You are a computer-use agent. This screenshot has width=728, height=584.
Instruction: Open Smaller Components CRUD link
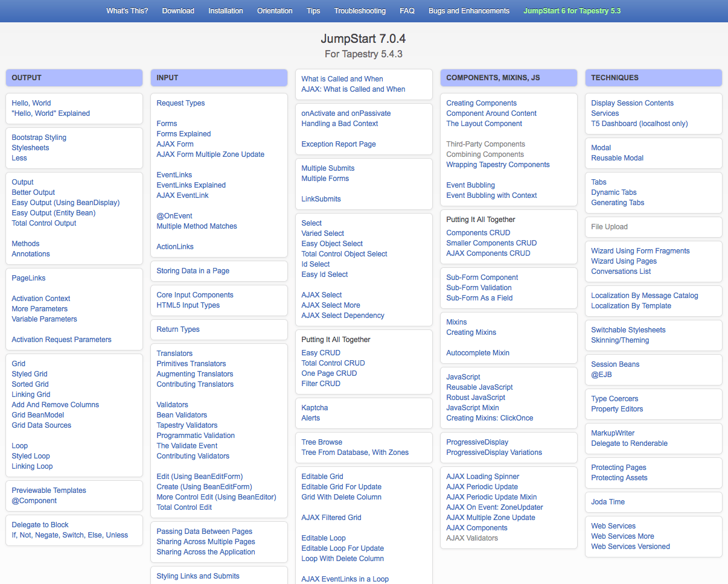pos(491,243)
